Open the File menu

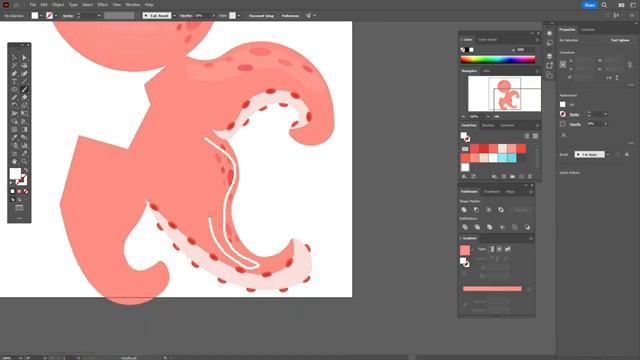(x=33, y=5)
